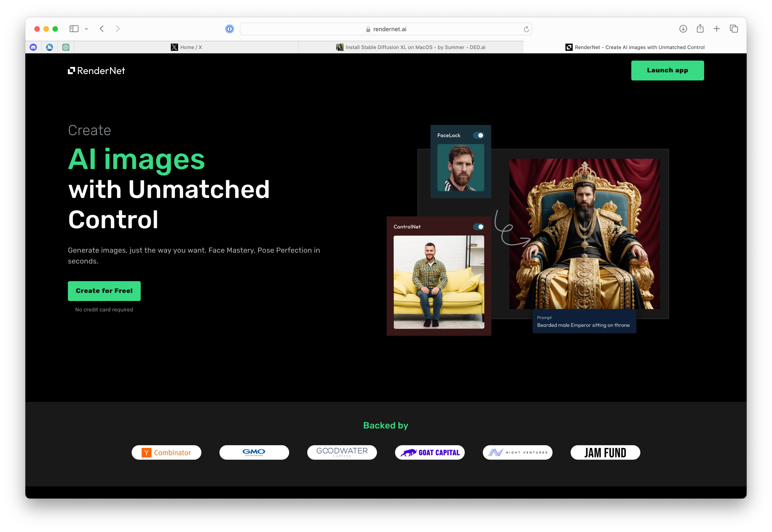The width and height of the screenshot is (772, 532).
Task: Click the RenderNet logo in the header
Action: point(96,71)
